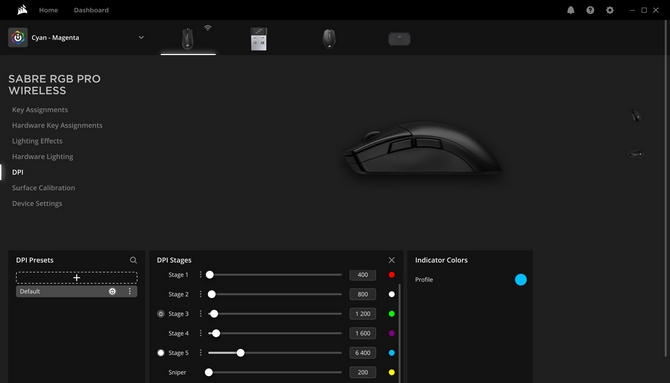
Task: Select the USB wireless receiver device
Action: (x=259, y=39)
